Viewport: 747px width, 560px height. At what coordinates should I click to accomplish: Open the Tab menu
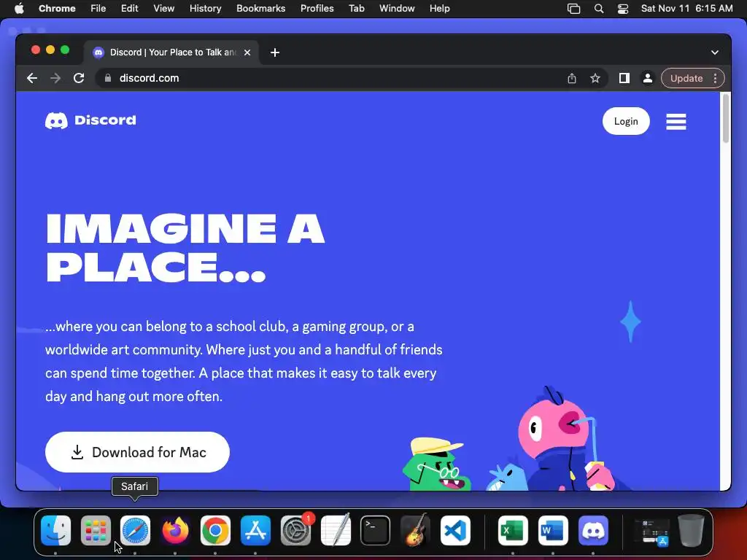coord(356,8)
